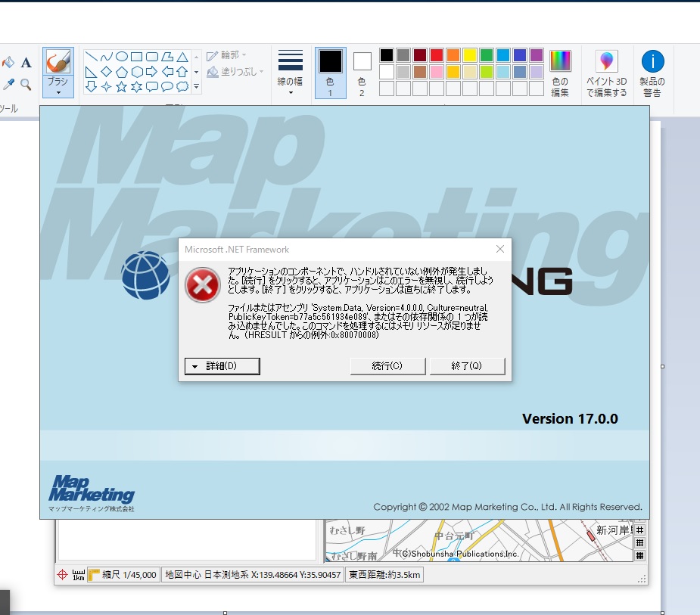Open the product alert (製品の警告)
The width and height of the screenshot is (700, 615).
pos(652,73)
